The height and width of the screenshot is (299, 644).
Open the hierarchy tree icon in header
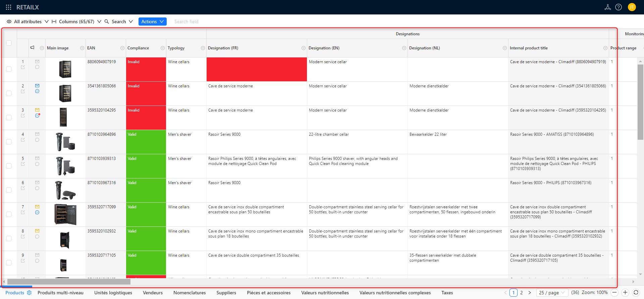(x=607, y=7)
